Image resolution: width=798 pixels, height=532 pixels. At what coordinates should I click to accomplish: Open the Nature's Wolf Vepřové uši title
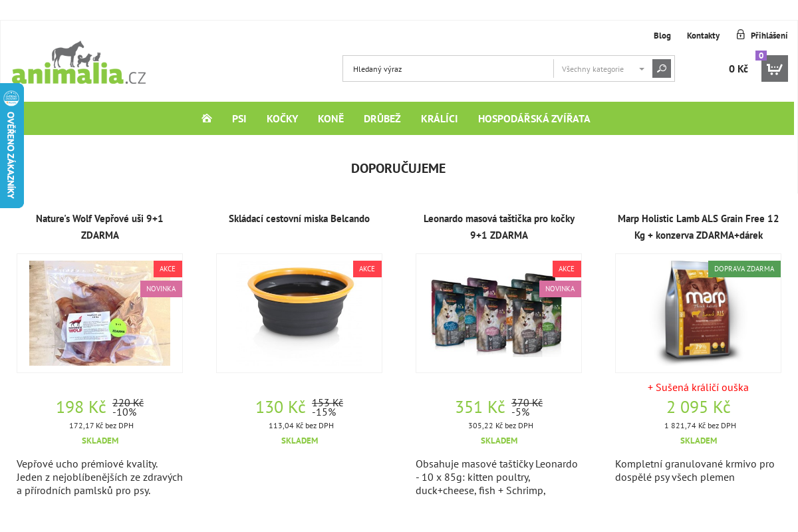[100, 227]
